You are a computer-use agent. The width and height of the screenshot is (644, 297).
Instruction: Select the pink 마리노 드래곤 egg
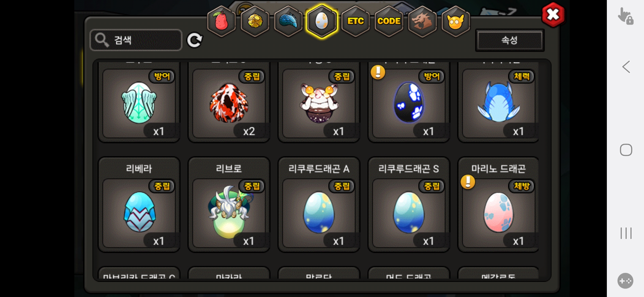click(x=498, y=204)
